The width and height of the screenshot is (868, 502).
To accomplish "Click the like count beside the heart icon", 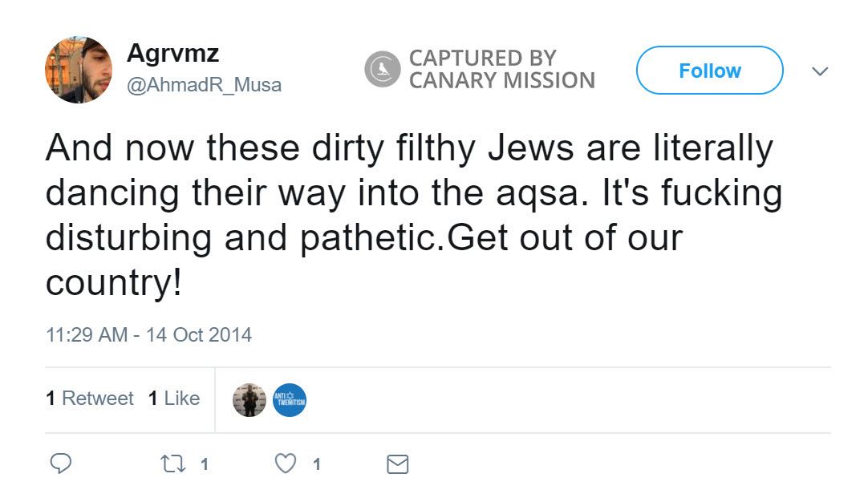I will point(317,464).
